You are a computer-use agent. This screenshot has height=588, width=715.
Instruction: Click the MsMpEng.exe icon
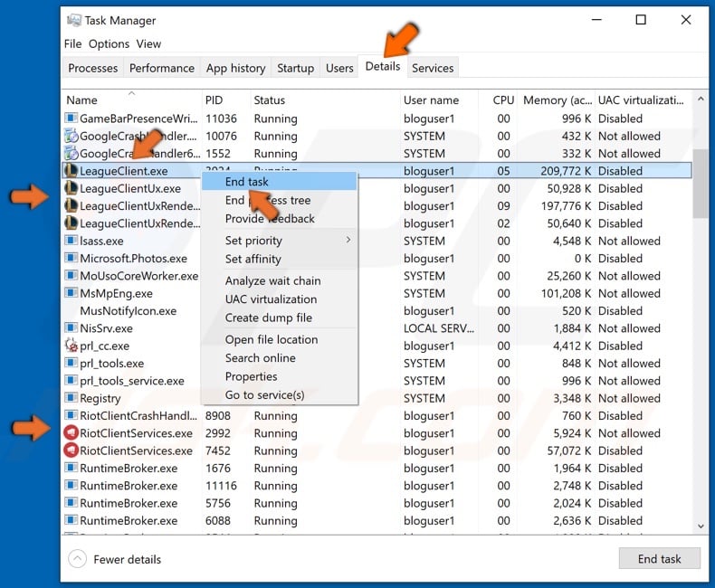click(x=71, y=292)
